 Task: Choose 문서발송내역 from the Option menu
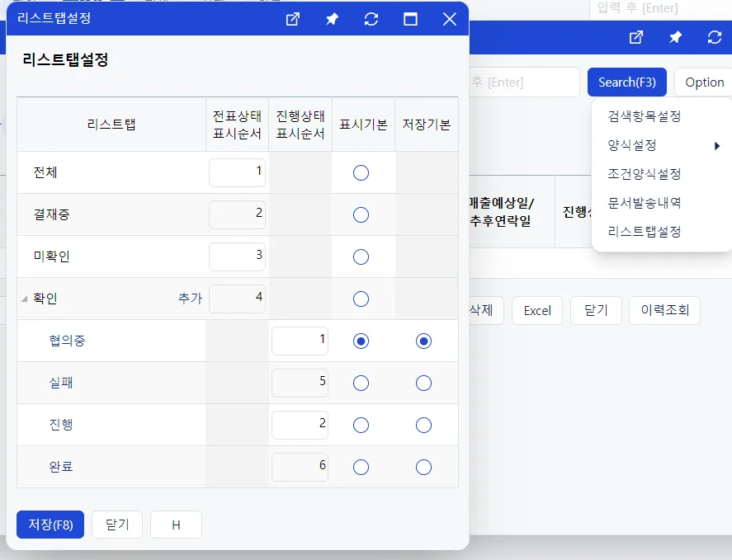click(645, 203)
